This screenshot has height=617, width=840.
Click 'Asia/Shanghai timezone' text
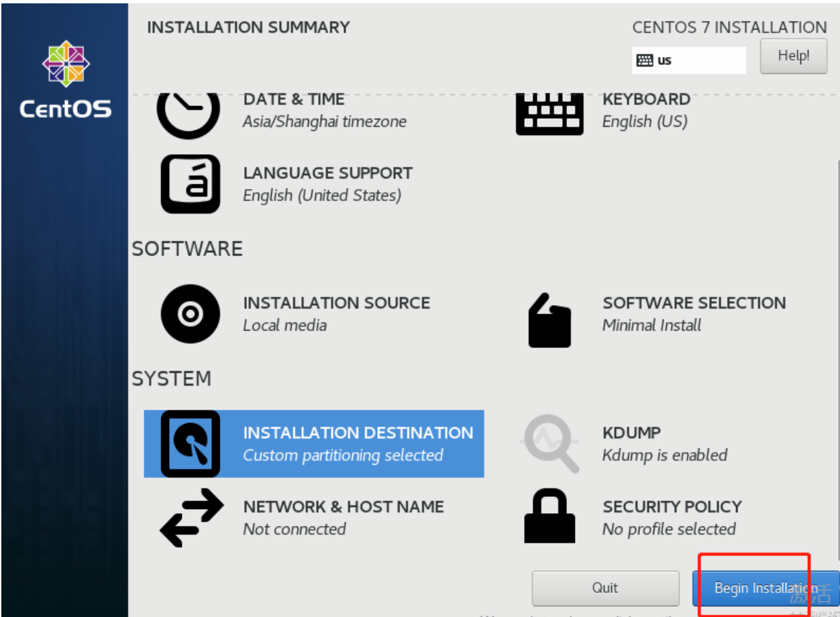(x=325, y=121)
